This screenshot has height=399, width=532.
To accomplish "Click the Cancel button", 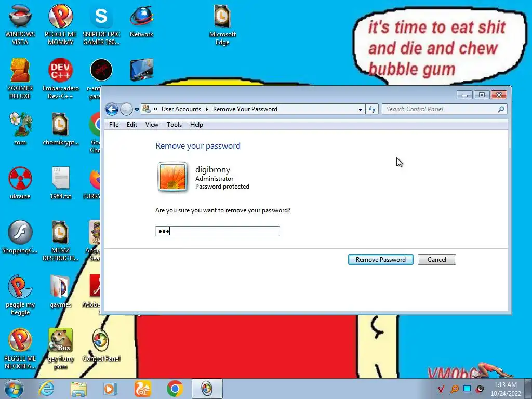I will (436, 260).
